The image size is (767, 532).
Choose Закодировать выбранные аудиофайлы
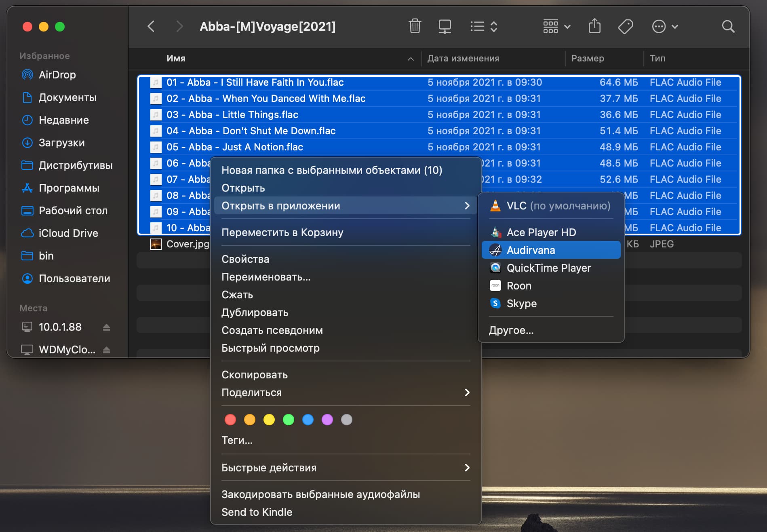point(346,494)
